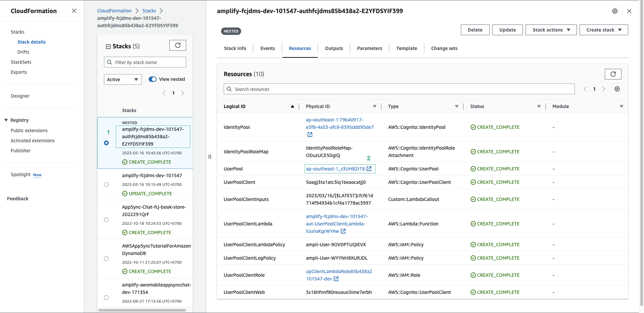Screen dimensions: 644x313
Task: Click the stacks list horizontal scrollbar
Action: click(x=142, y=310)
